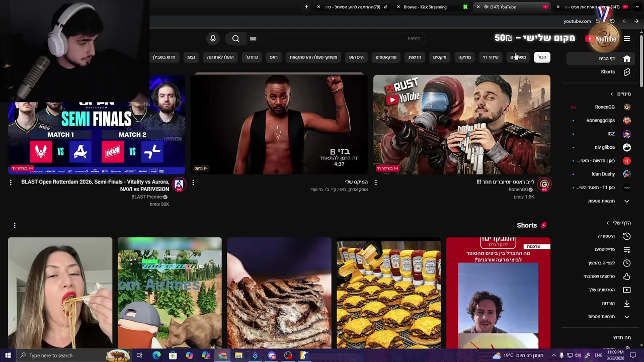Screen dimensions: 644x362
Task: Open the YouTube hamburger guide menu
Action: click(x=627, y=39)
